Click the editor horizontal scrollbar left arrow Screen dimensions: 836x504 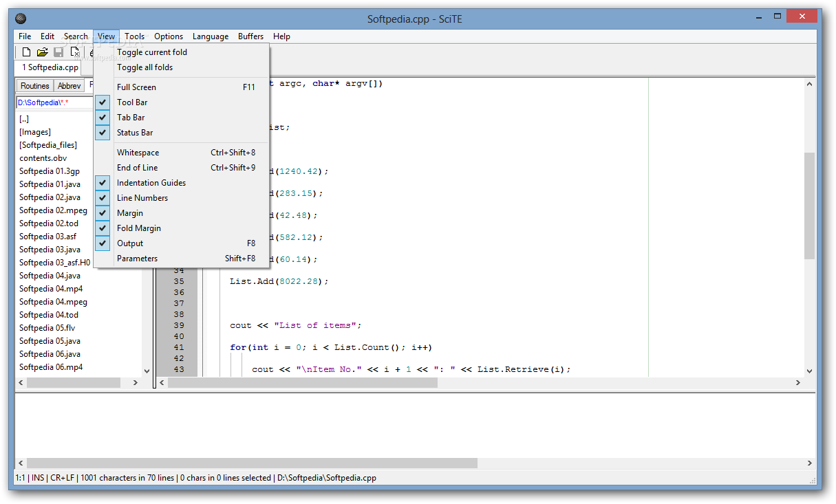pyautogui.click(x=162, y=382)
